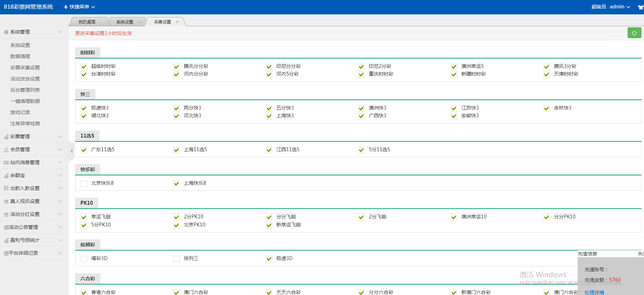This screenshot has height=295, width=644.
Task: Close the 采集设置 tab with its X
Action: coord(178,22)
